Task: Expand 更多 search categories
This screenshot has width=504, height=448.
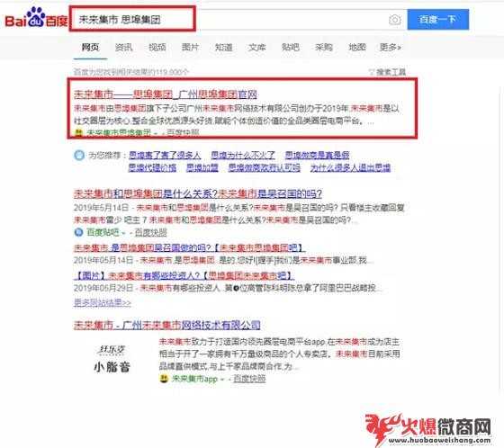Action: pos(390,48)
